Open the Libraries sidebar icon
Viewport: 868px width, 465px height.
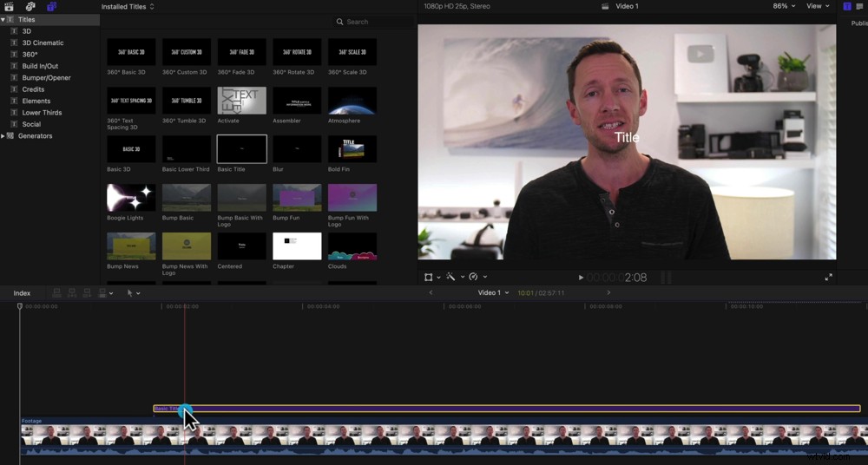point(9,7)
